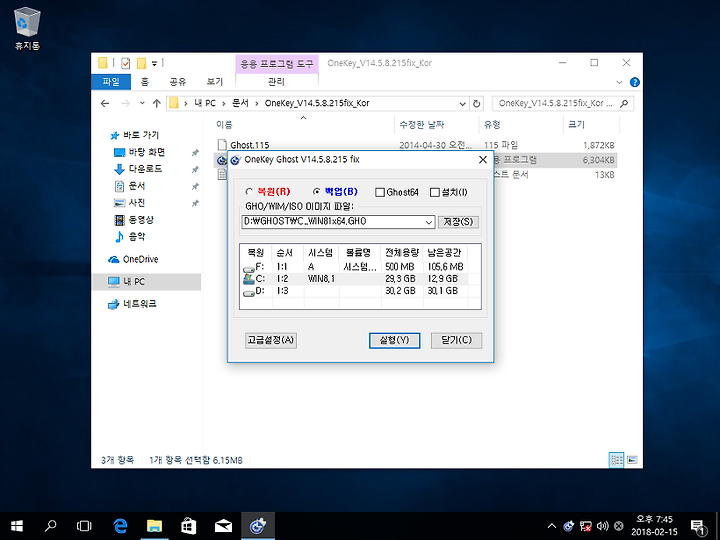Expand the ribbon with the chevron
Image resolution: width=720 pixels, height=540 pixels.
[x=619, y=83]
